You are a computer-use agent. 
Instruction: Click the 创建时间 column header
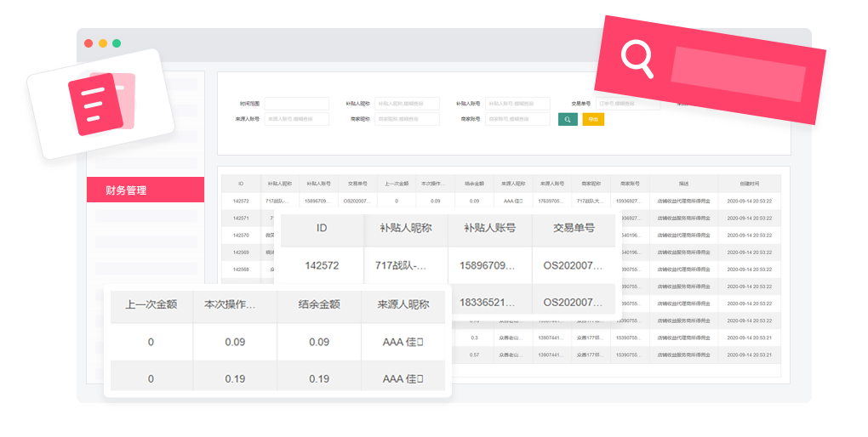(x=749, y=184)
